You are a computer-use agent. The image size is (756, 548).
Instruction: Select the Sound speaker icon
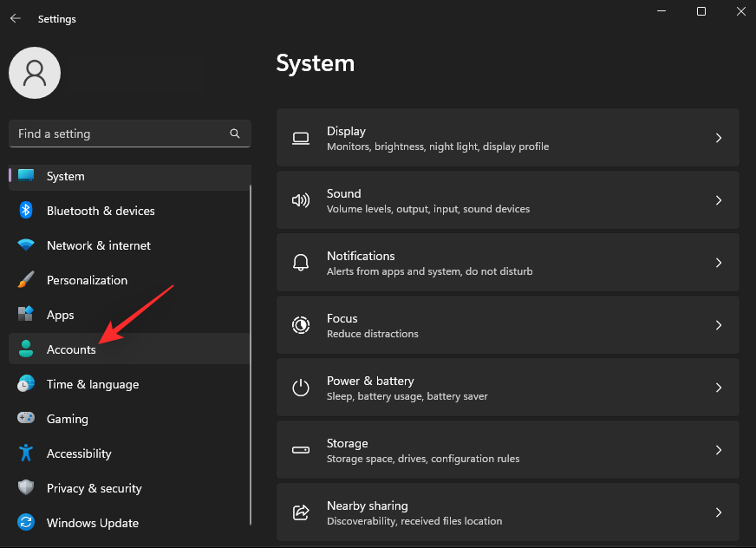point(300,200)
